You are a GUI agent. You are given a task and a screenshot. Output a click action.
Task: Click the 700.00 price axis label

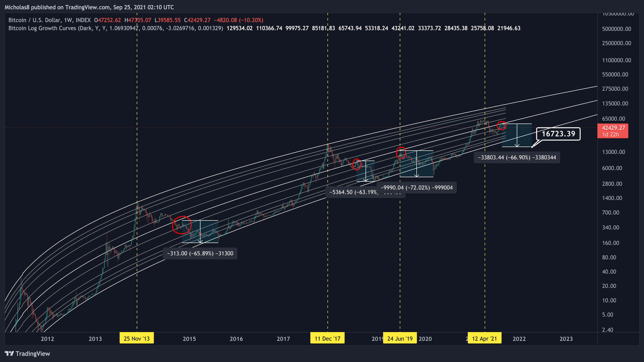[610, 212]
